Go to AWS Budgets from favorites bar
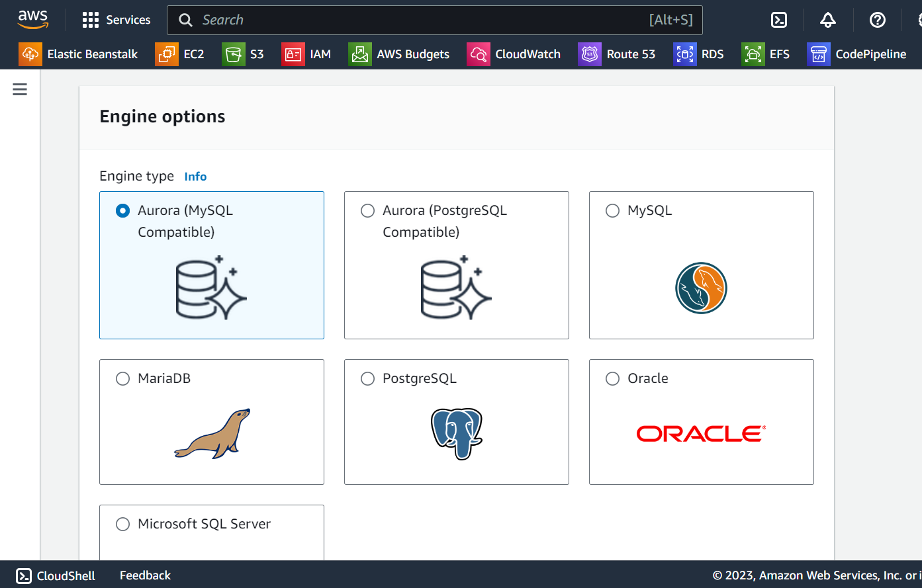Viewport: 922px width, 588px height. pyautogui.click(x=413, y=54)
